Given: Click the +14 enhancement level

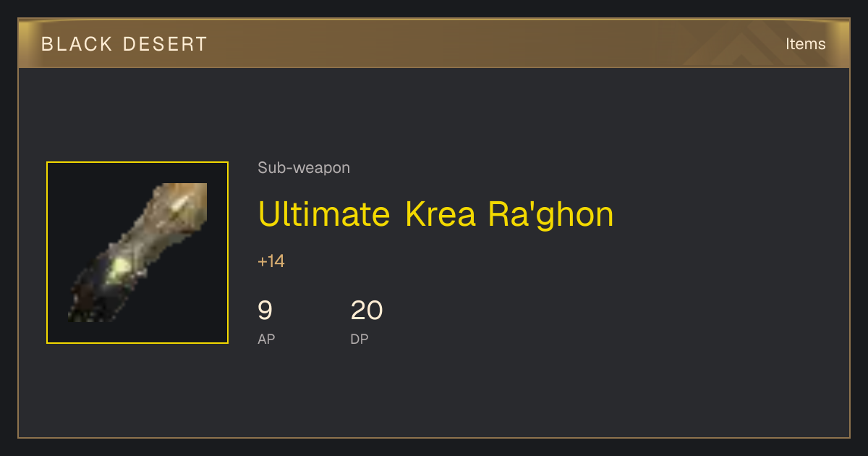Looking at the screenshot, I should click(271, 261).
